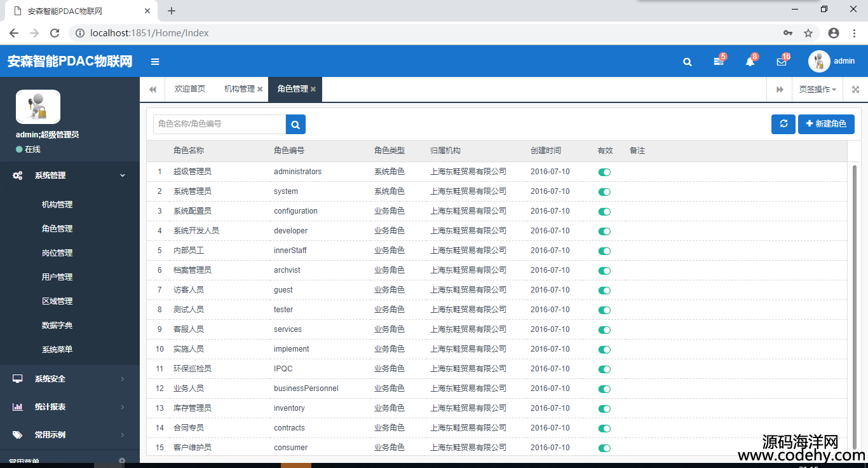The width and height of the screenshot is (868, 468).
Task: Close the 机构管理 tab
Action: tap(260, 90)
